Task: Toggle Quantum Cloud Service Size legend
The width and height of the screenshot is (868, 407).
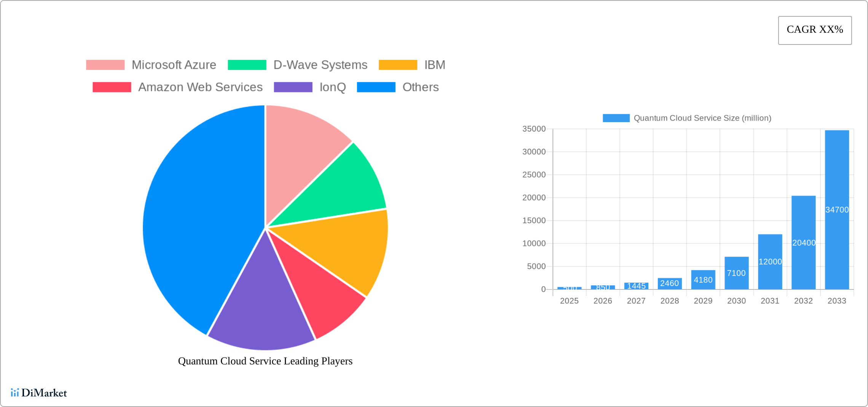Action: point(687,118)
